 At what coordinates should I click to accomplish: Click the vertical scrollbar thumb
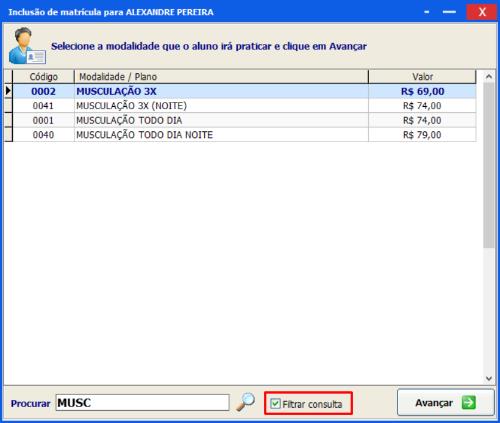pos(489,165)
